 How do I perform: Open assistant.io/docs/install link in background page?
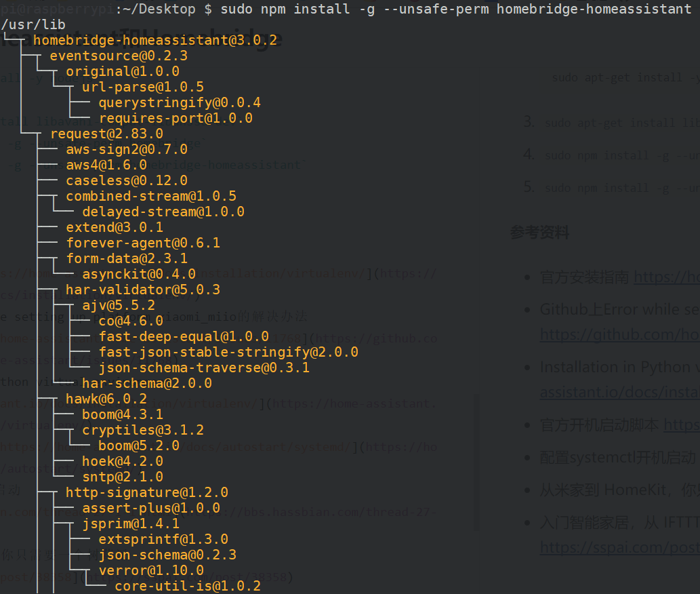619,392
